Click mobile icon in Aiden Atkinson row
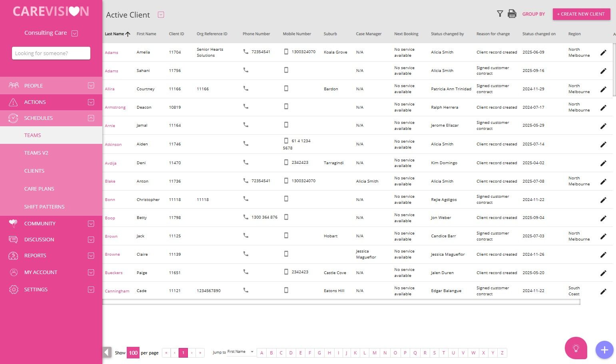The image size is (616, 364). 286,141
